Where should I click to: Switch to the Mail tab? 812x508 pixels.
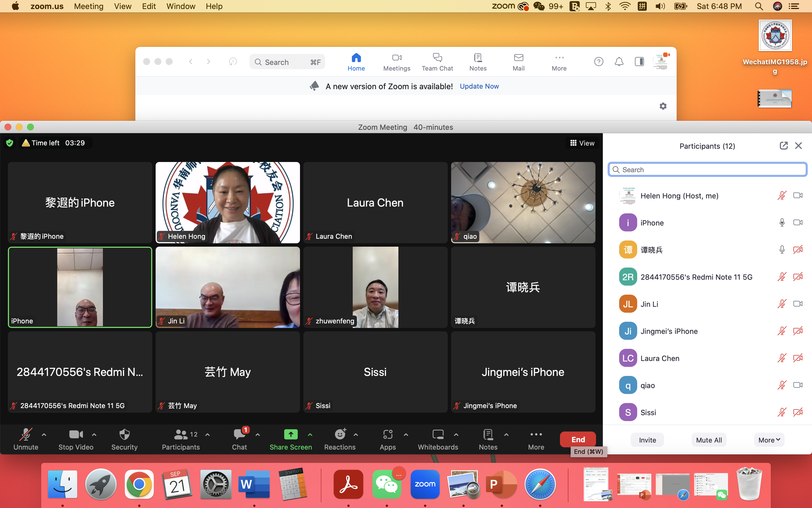point(518,62)
